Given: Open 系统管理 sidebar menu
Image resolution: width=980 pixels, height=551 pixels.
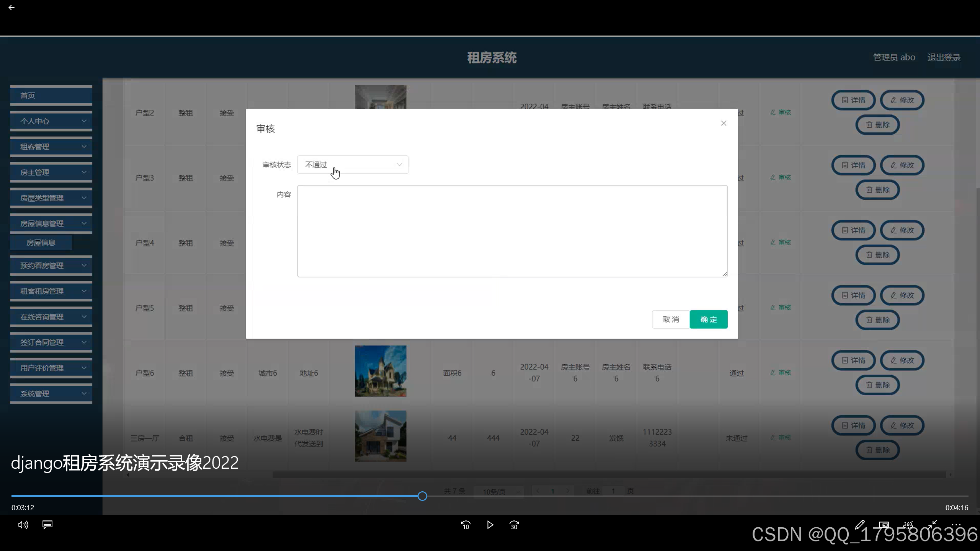Looking at the screenshot, I should click(51, 394).
